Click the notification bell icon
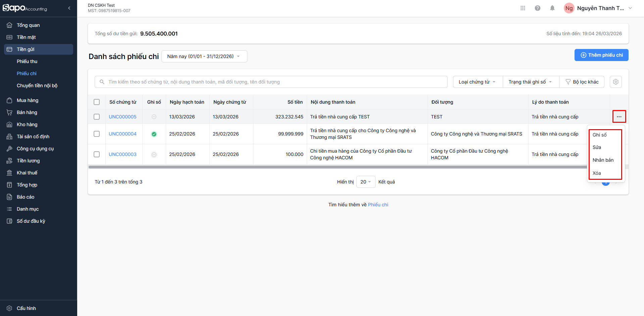The height and width of the screenshot is (316, 644). pyautogui.click(x=552, y=8)
